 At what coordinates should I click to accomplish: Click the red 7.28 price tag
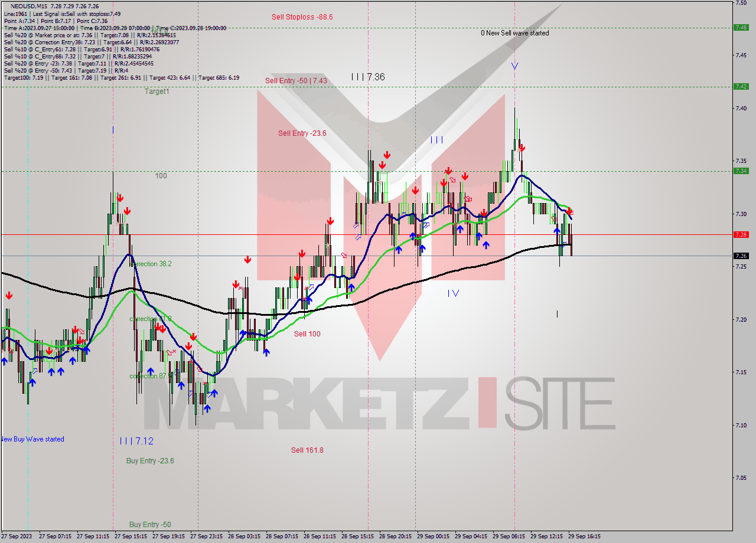(x=741, y=234)
